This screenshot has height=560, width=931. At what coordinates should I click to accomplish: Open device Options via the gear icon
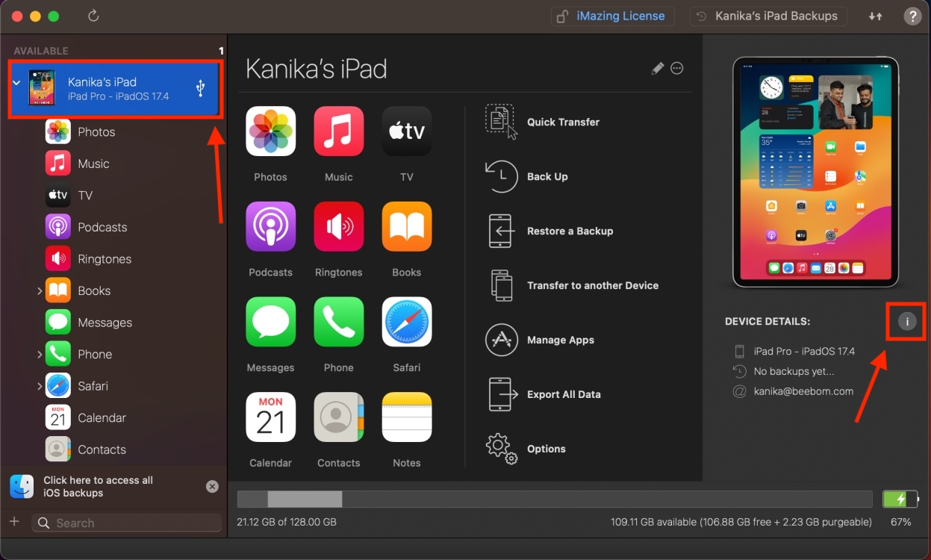coord(501,449)
